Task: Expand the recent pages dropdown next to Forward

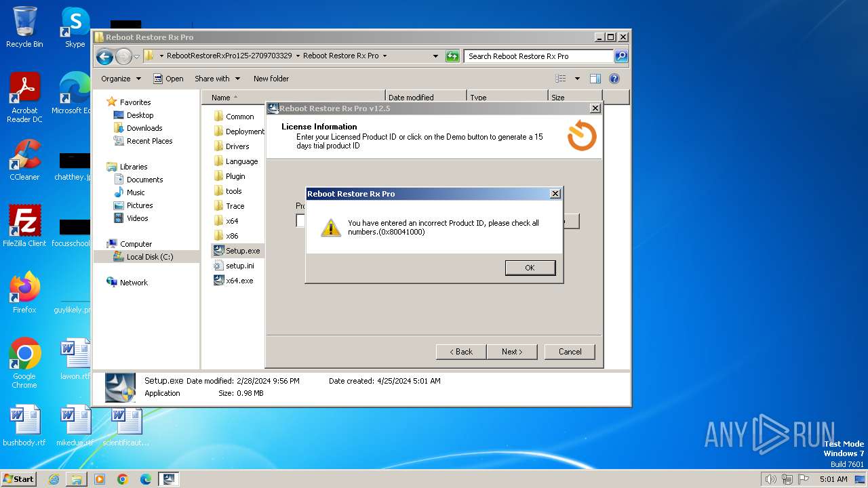Action: pos(136,56)
